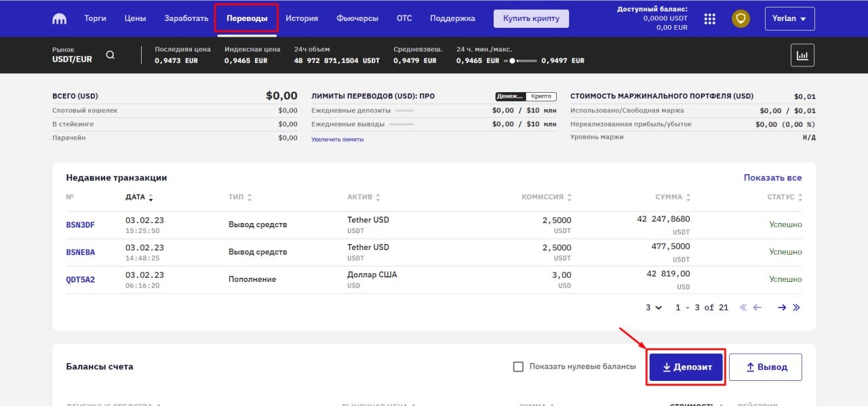Screen dimensions: 868x406
Task: Open the История menu item
Action: [302, 18]
